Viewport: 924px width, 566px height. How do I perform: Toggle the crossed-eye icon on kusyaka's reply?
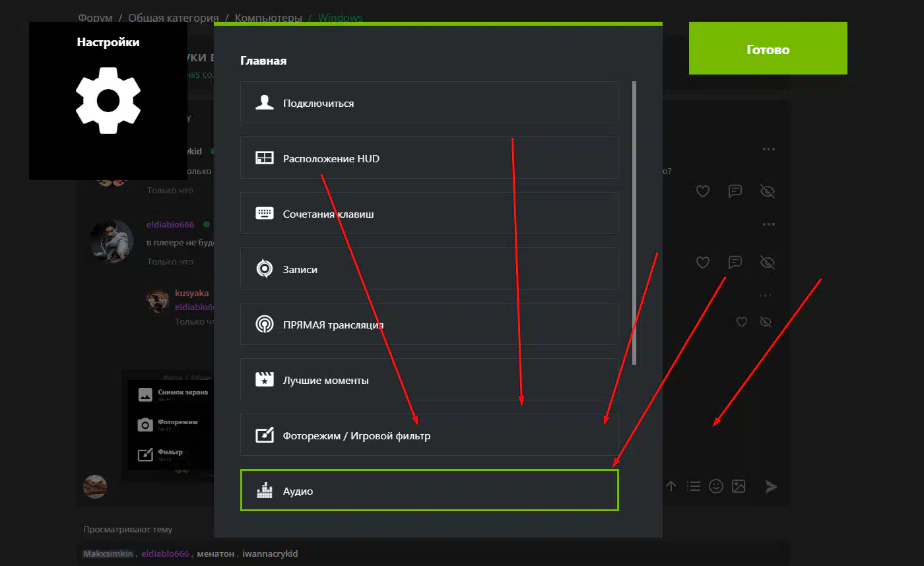(x=766, y=322)
